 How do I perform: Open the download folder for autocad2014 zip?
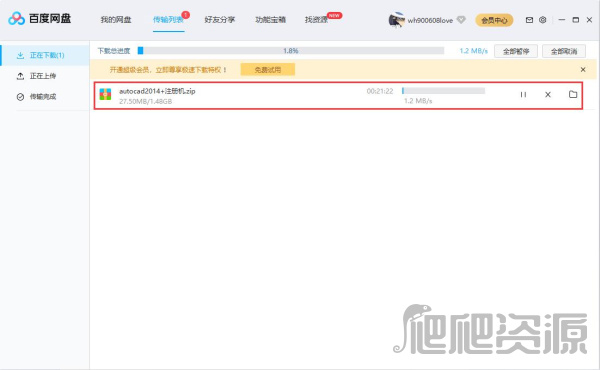pos(573,94)
